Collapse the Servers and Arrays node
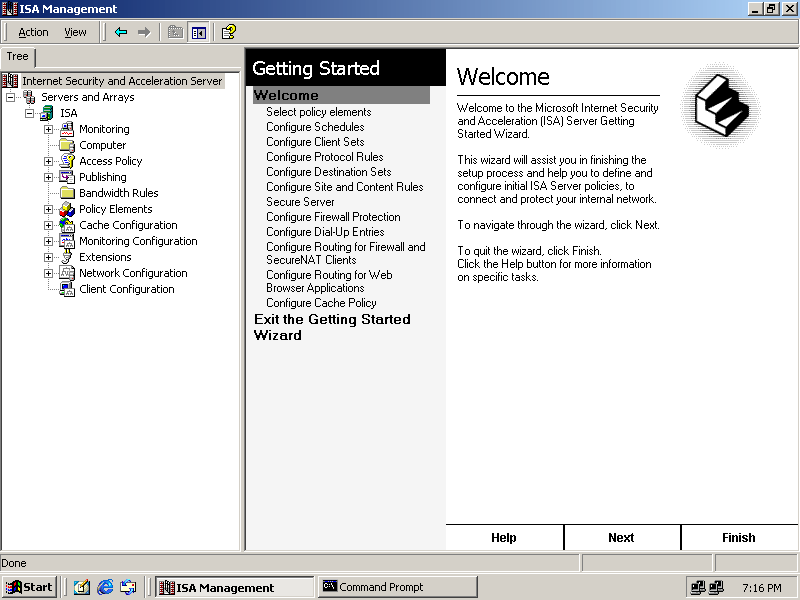This screenshot has height=600, width=800. pyautogui.click(x=11, y=97)
